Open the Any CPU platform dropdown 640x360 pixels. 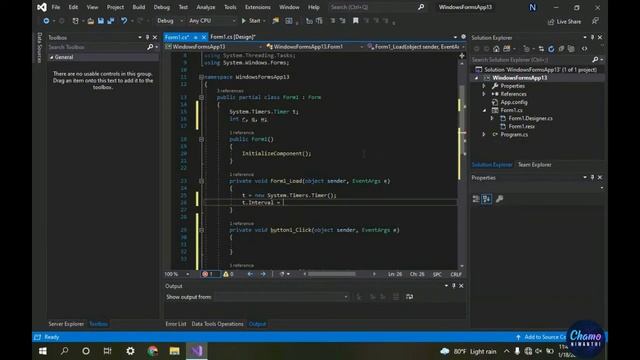[212, 21]
